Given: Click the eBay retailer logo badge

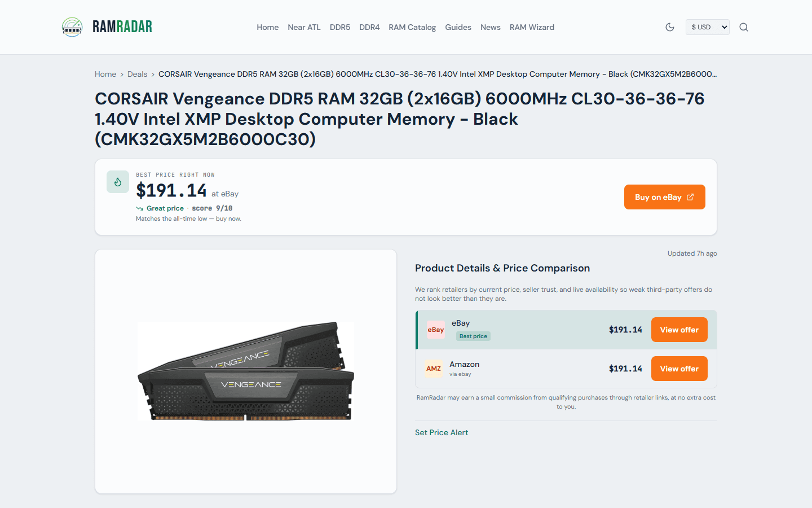Looking at the screenshot, I should 436,330.
